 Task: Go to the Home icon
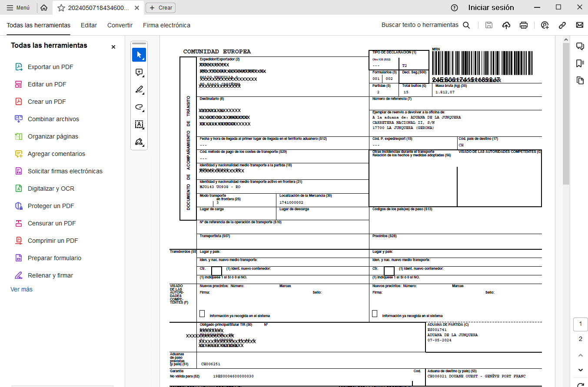pos(44,7)
